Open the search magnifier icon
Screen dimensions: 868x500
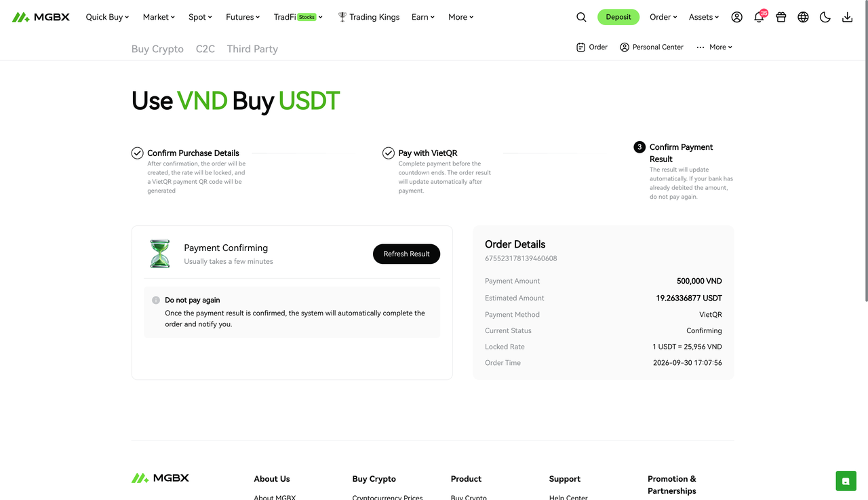click(x=581, y=17)
